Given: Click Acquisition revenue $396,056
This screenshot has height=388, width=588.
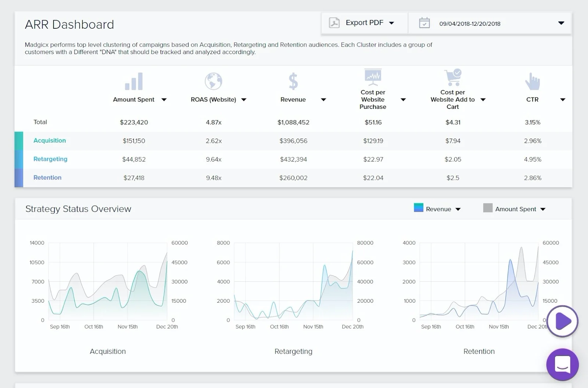Looking at the screenshot, I should (x=293, y=141).
